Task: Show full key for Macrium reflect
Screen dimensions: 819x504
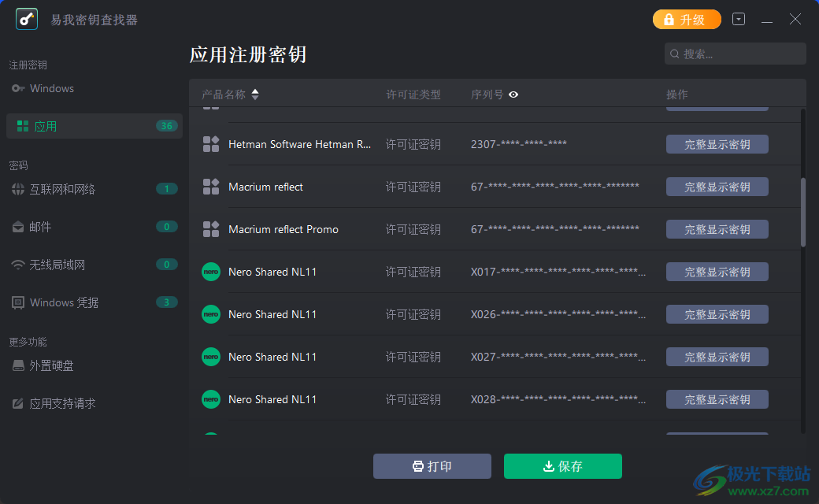Action: [x=717, y=187]
